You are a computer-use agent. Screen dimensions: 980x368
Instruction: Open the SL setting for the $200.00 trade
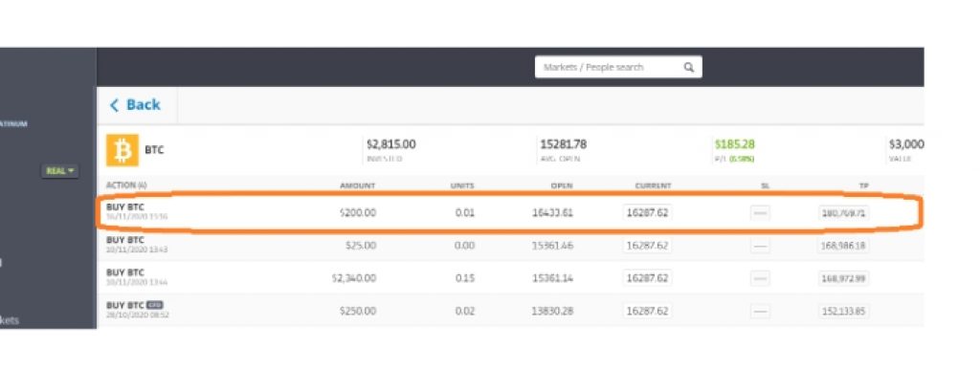[760, 213]
